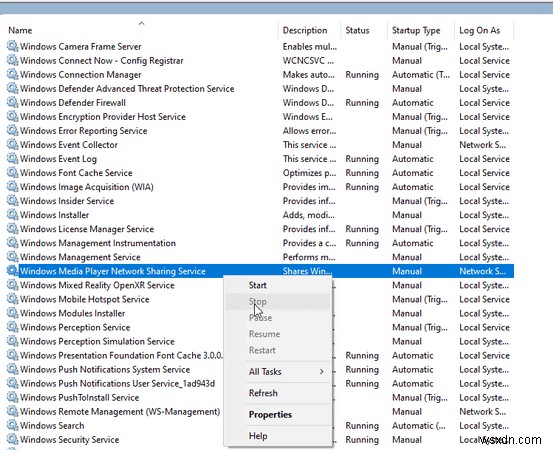The width and height of the screenshot is (553, 450).
Task: Click 'Shares Win...' description in highlighted row
Action: pos(307,271)
